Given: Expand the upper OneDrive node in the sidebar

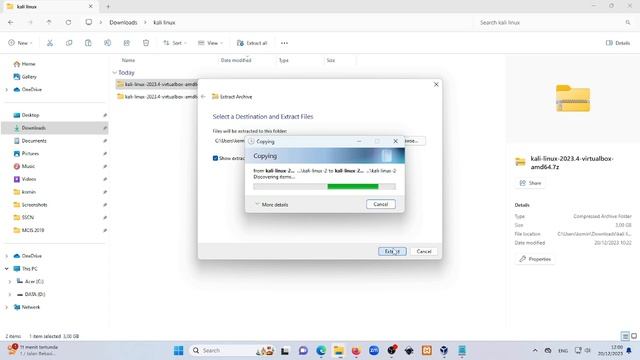Looking at the screenshot, I should pyautogui.click(x=7, y=89).
